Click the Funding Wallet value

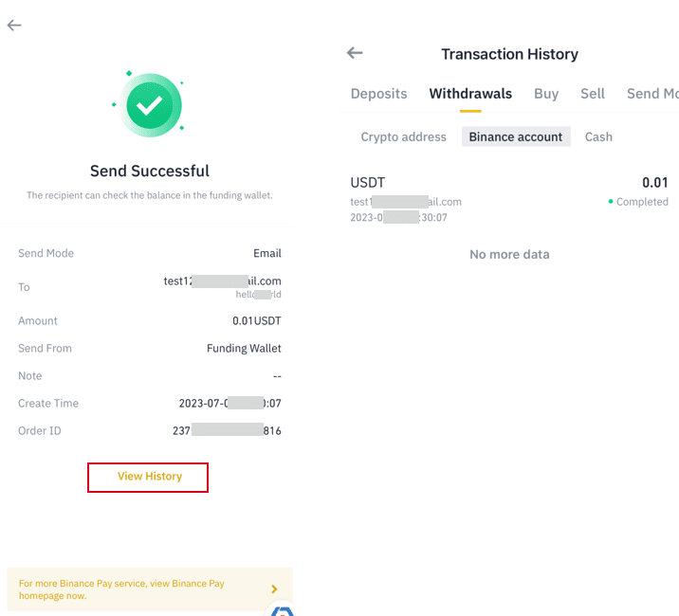(x=244, y=349)
